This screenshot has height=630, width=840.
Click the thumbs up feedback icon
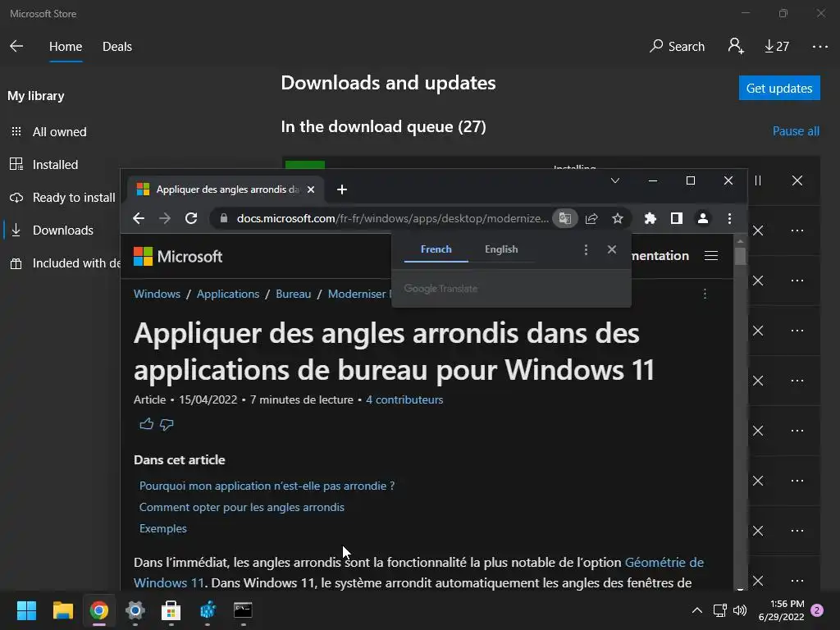pyautogui.click(x=146, y=424)
